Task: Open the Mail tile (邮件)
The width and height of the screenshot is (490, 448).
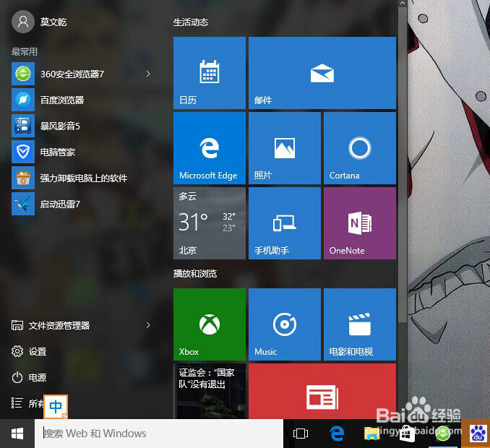Action: [322, 73]
